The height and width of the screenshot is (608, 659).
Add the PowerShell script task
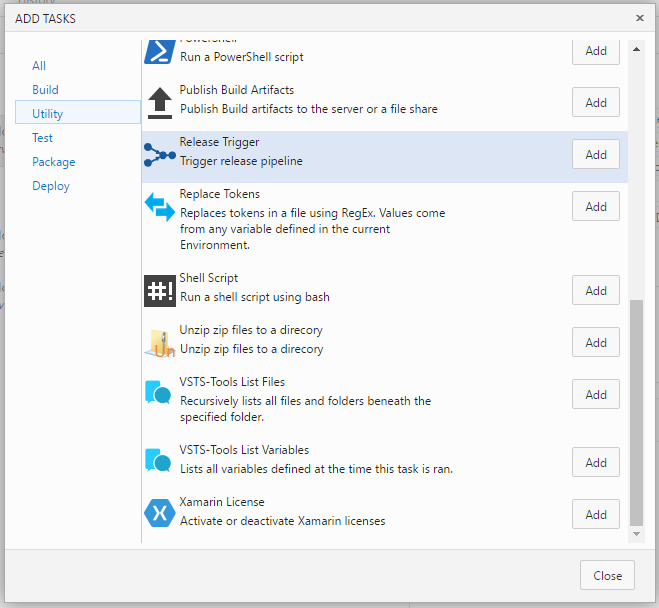596,51
